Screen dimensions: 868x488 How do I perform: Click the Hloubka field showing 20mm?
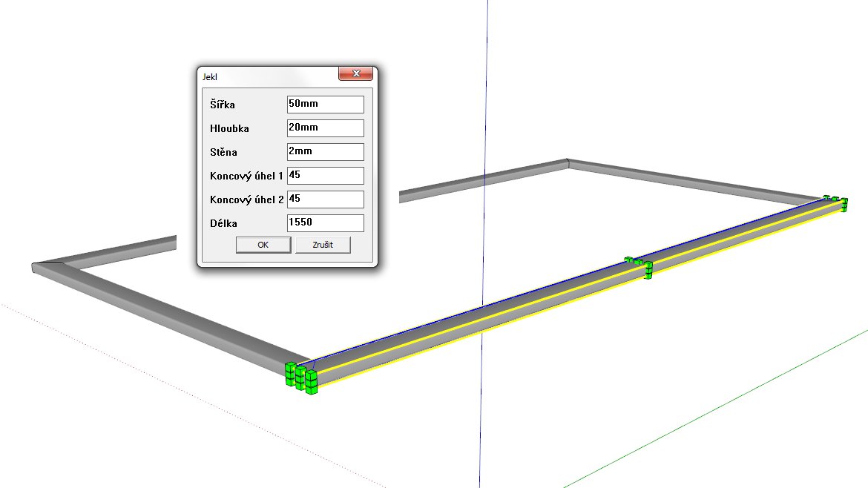tap(325, 128)
